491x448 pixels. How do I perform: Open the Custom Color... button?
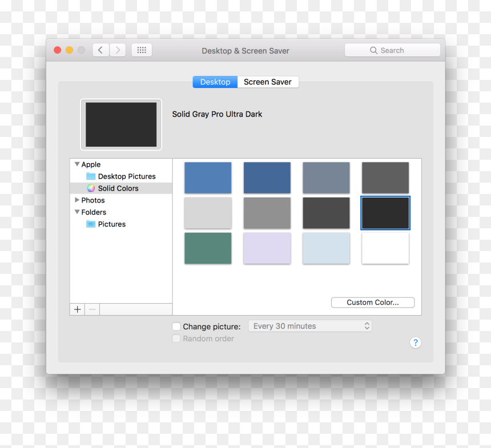[x=373, y=302]
